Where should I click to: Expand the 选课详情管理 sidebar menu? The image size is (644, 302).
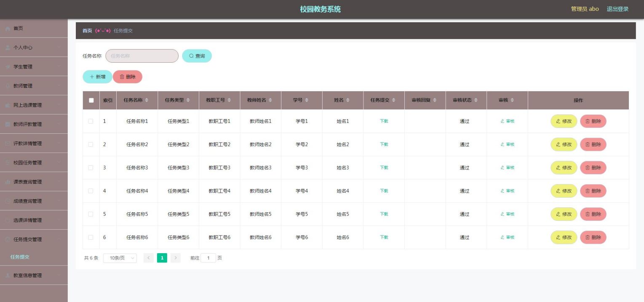point(34,220)
